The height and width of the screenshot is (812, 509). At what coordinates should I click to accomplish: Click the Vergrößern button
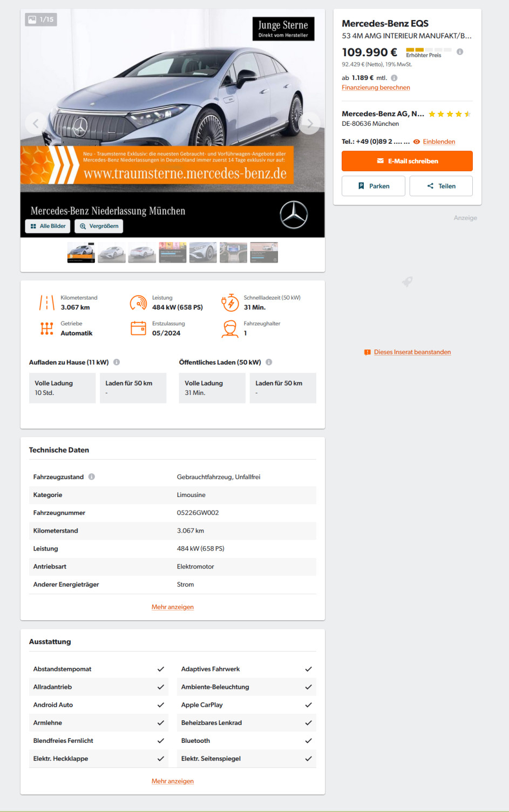pos(99,226)
